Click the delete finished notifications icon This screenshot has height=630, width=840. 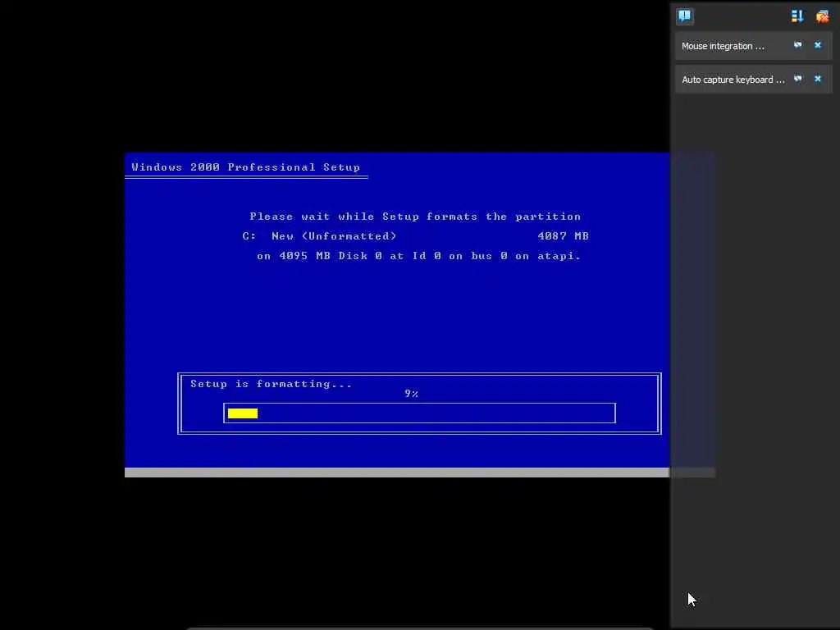(822, 16)
